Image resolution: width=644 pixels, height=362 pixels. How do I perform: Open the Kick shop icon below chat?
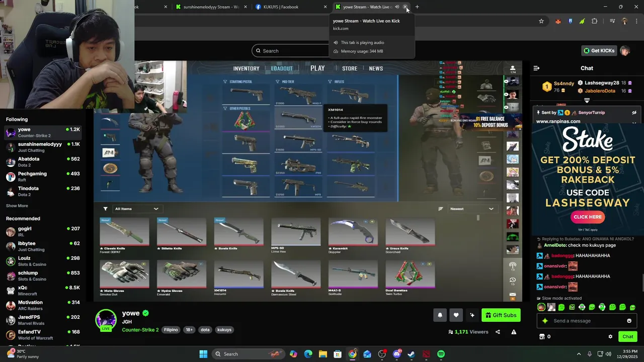(542, 337)
